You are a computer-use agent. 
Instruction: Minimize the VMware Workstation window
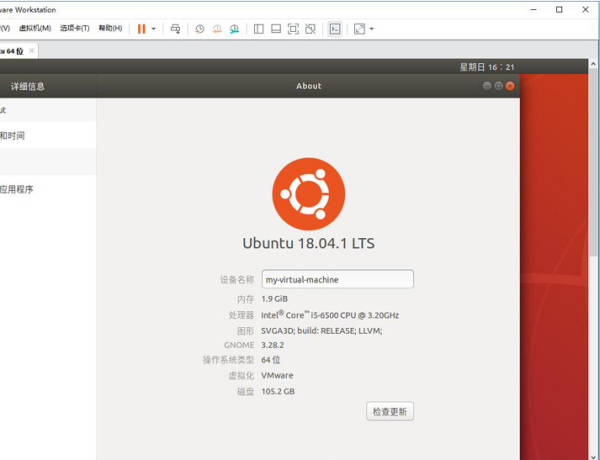click(x=534, y=10)
